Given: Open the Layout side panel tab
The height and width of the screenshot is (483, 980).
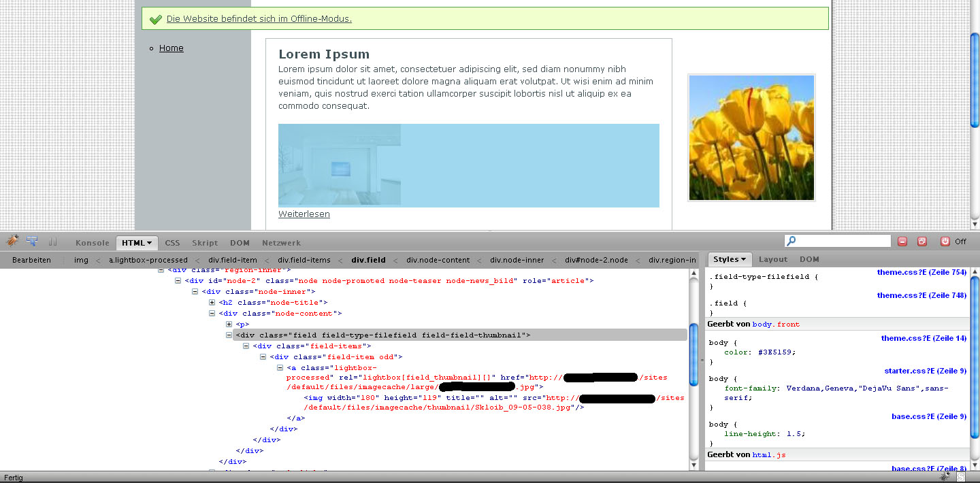Looking at the screenshot, I should pos(773,259).
